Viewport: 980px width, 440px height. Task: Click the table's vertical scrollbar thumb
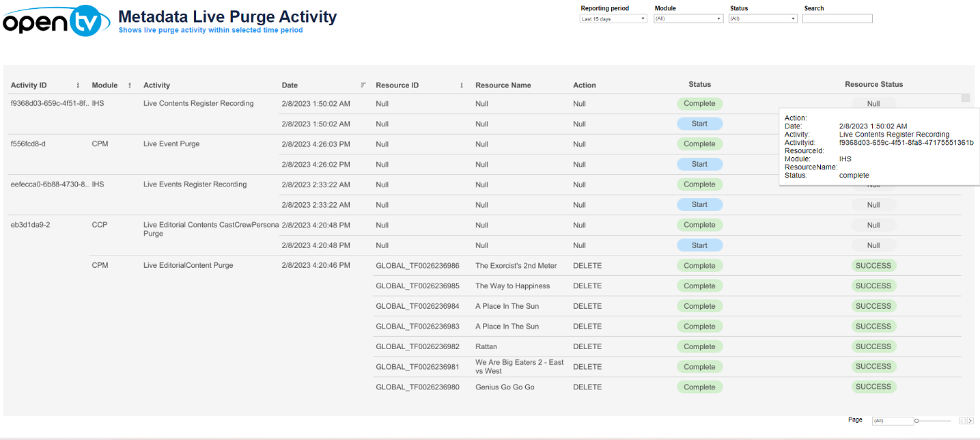pos(966,98)
